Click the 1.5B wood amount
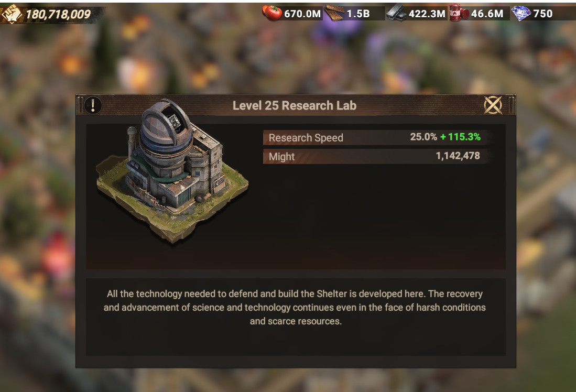576x392 pixels. pos(358,14)
